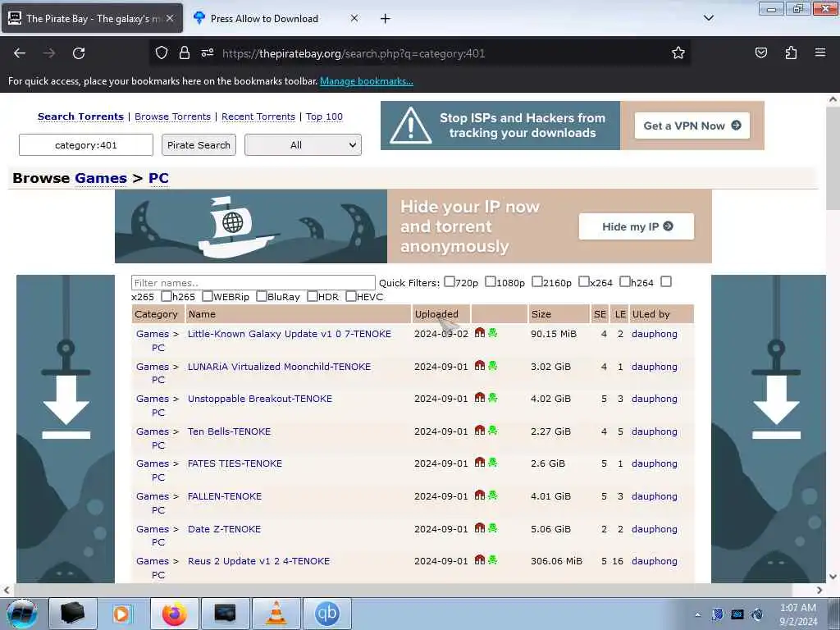Close The Pirate Bay tab

(170, 18)
